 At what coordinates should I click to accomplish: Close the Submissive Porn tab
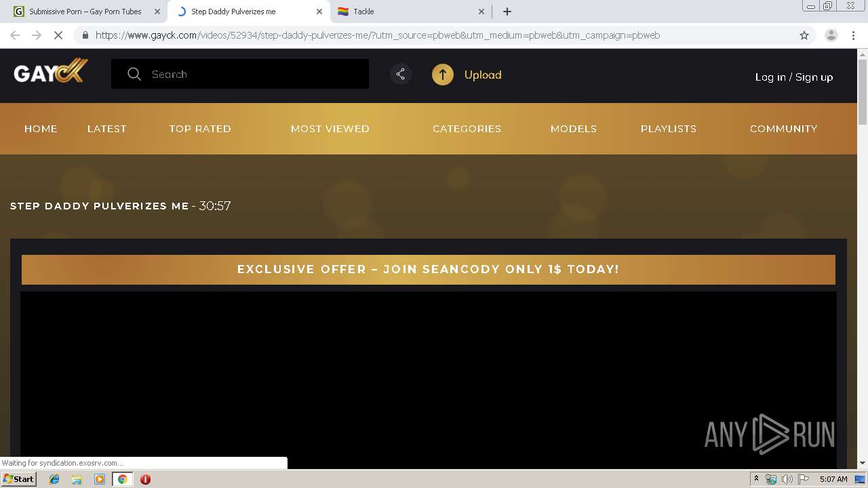coord(157,12)
